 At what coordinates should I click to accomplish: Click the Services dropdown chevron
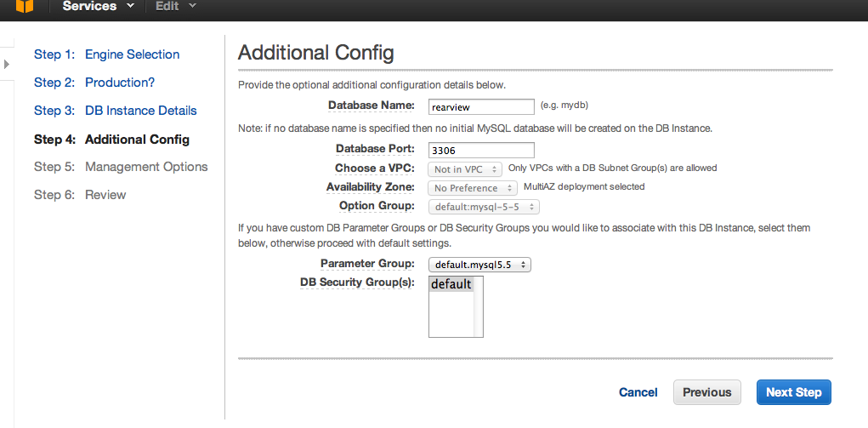coord(131,6)
